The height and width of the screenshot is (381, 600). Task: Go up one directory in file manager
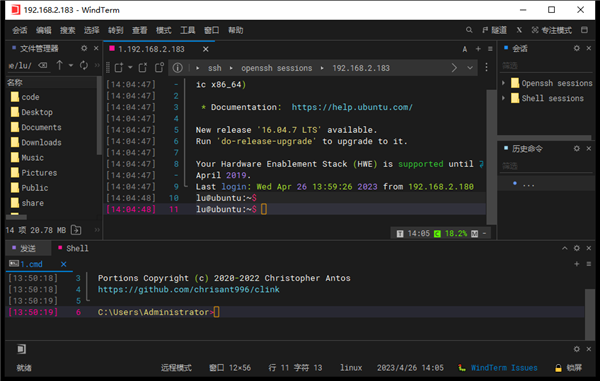(x=60, y=65)
